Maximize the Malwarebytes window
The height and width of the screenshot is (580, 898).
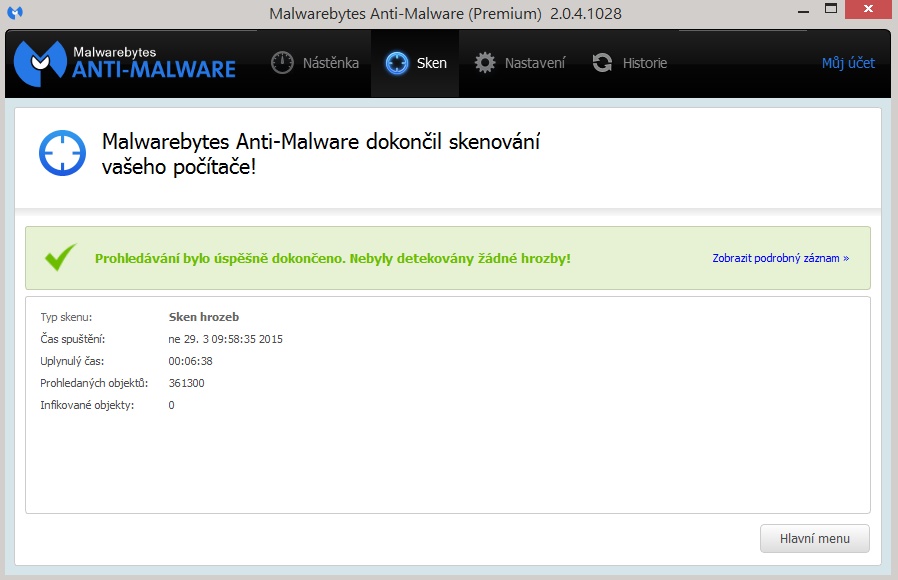point(820,10)
